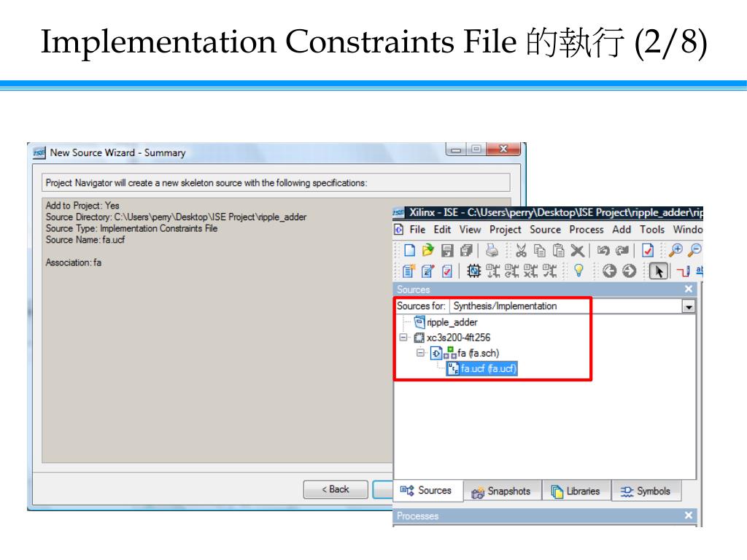Click the Xilinx ISE window title bar
This screenshot has height=560, width=747.
548,212
